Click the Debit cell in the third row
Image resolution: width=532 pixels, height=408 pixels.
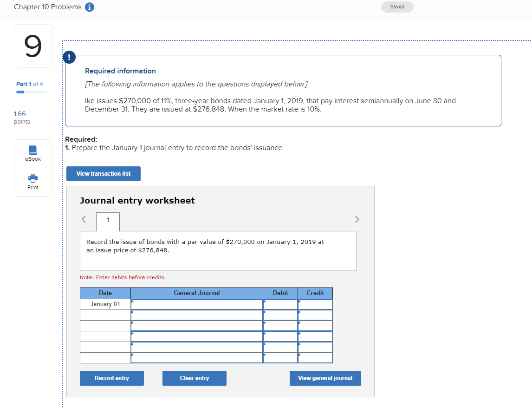(x=280, y=326)
